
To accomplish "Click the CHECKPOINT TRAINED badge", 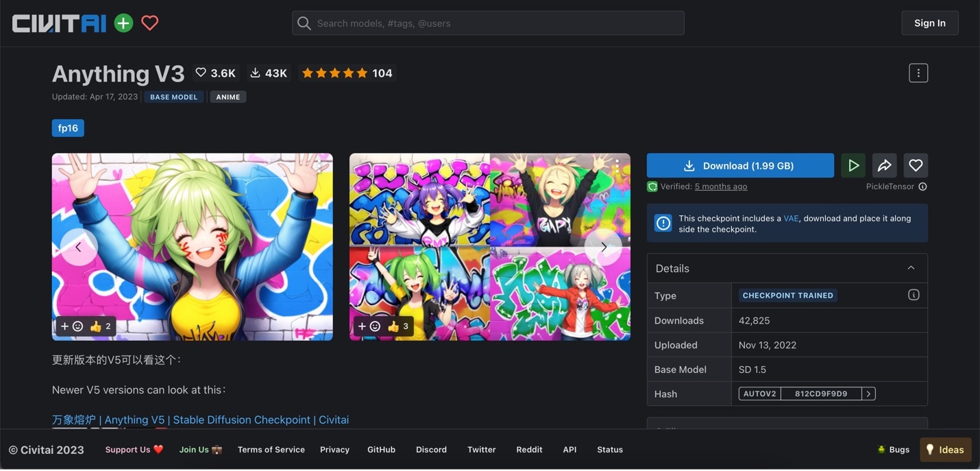I will (788, 295).
